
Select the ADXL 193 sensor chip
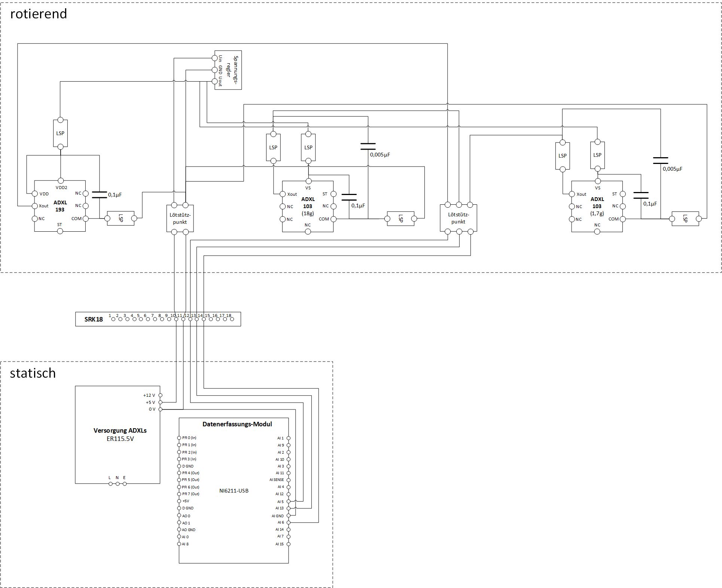pos(60,206)
